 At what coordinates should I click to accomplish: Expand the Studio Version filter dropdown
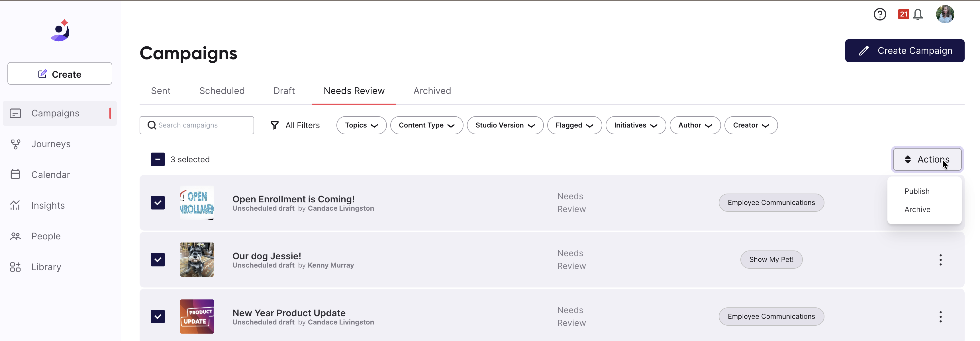pos(505,125)
